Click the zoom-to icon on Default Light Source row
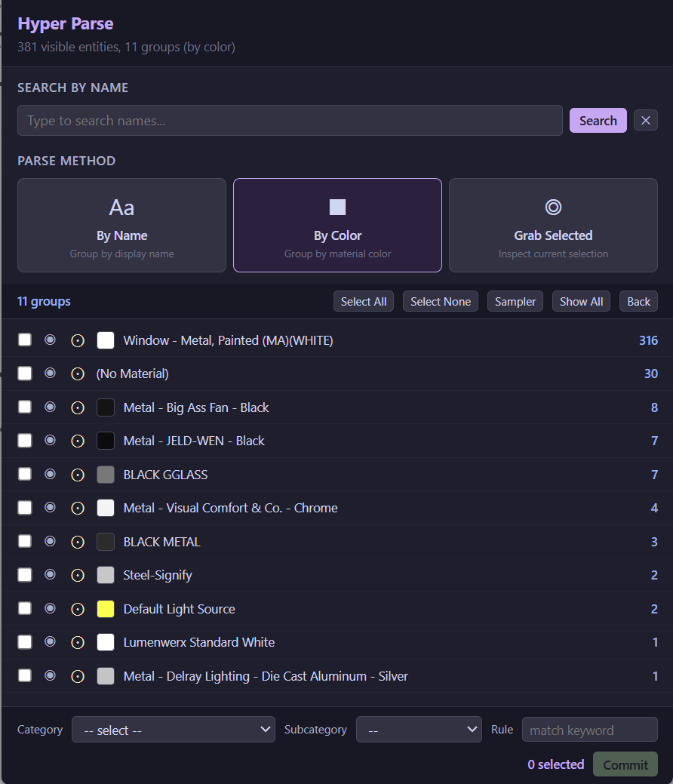Viewport: 673px width, 784px height. point(78,608)
